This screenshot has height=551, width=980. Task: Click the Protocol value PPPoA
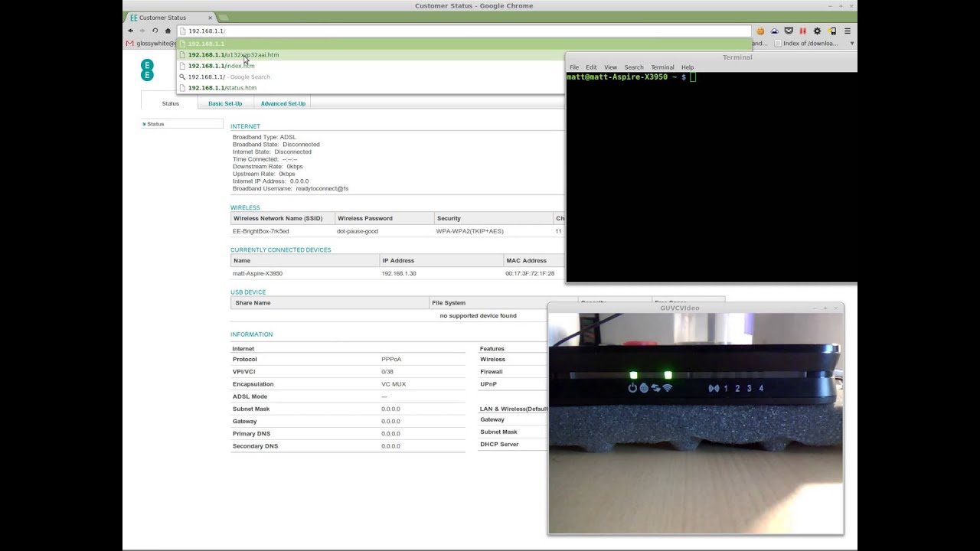pos(391,359)
